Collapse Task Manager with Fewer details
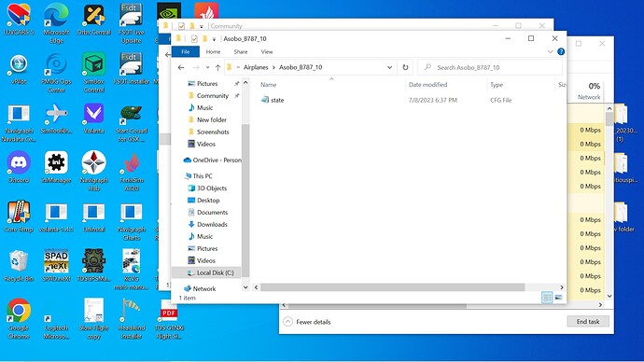 (307, 322)
